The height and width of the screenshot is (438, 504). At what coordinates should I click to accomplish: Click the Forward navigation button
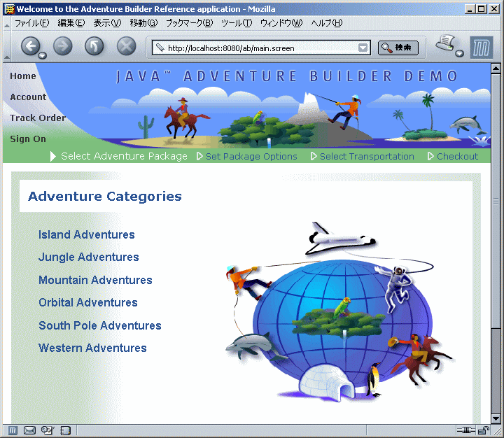(63, 46)
